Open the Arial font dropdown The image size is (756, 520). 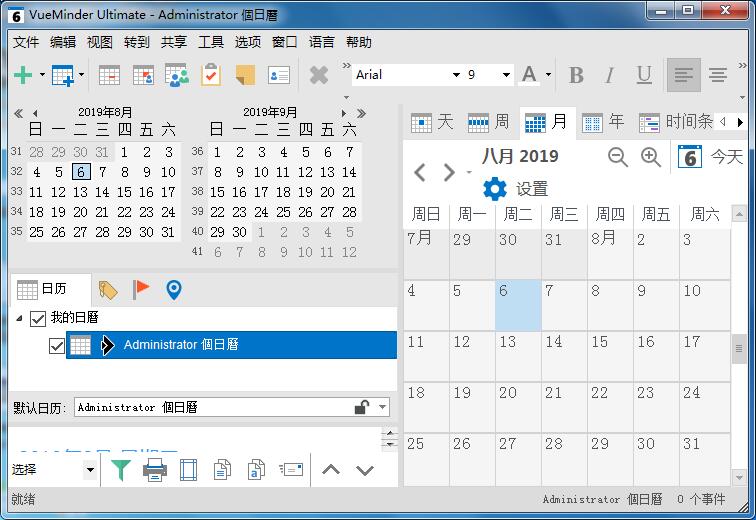(456, 75)
